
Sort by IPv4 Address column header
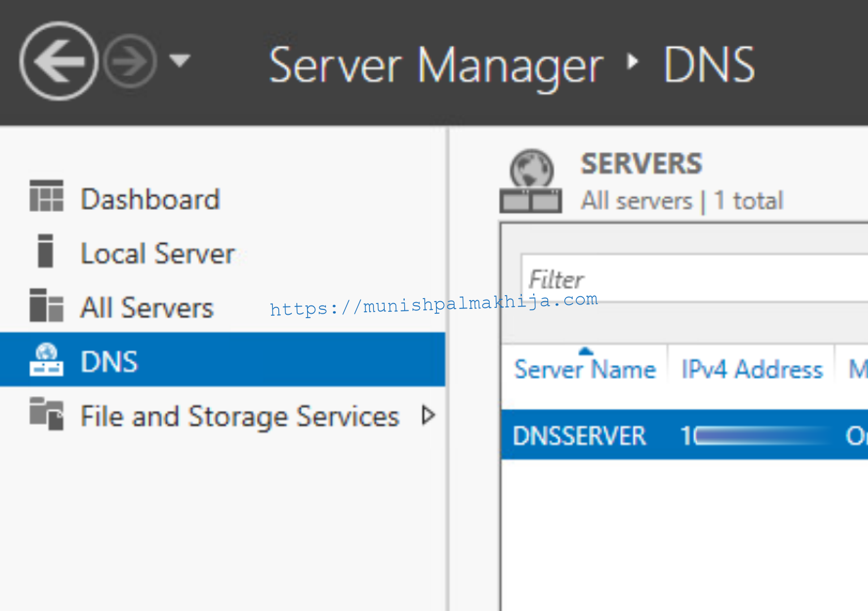coord(752,369)
